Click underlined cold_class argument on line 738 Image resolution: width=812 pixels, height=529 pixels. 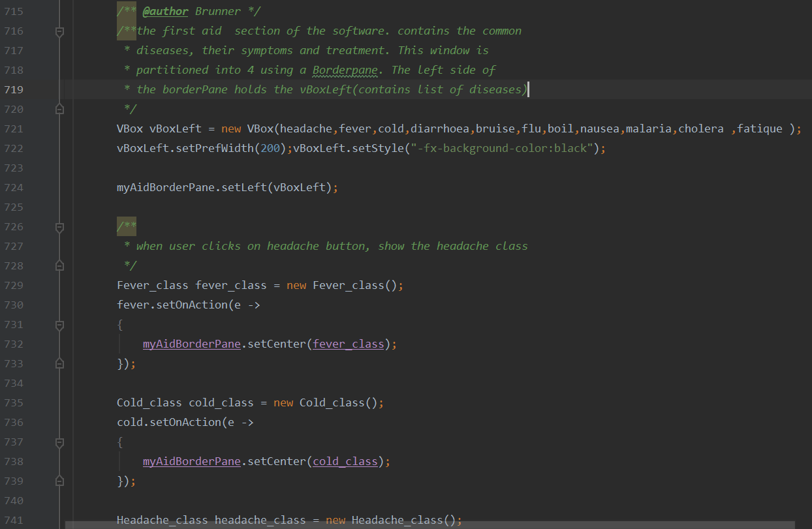click(x=345, y=461)
